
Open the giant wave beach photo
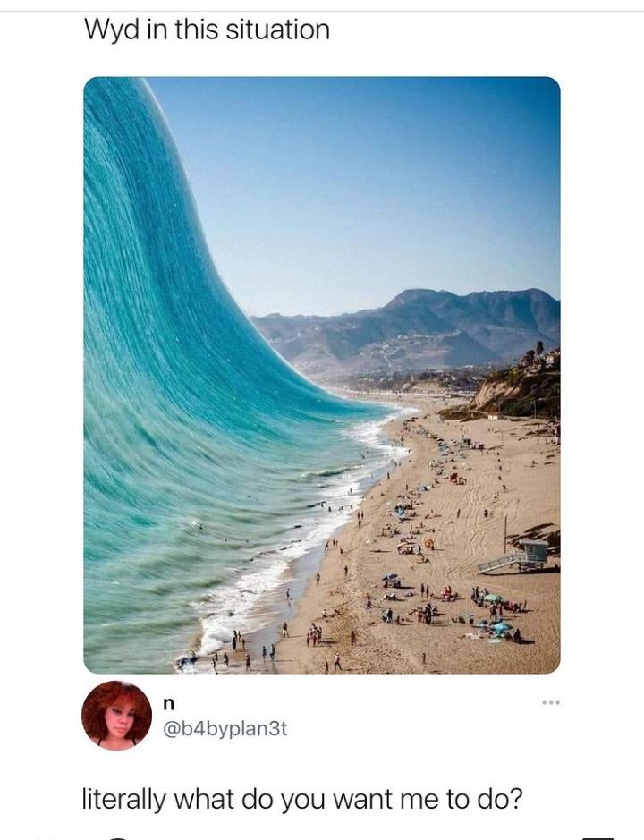pos(322,375)
